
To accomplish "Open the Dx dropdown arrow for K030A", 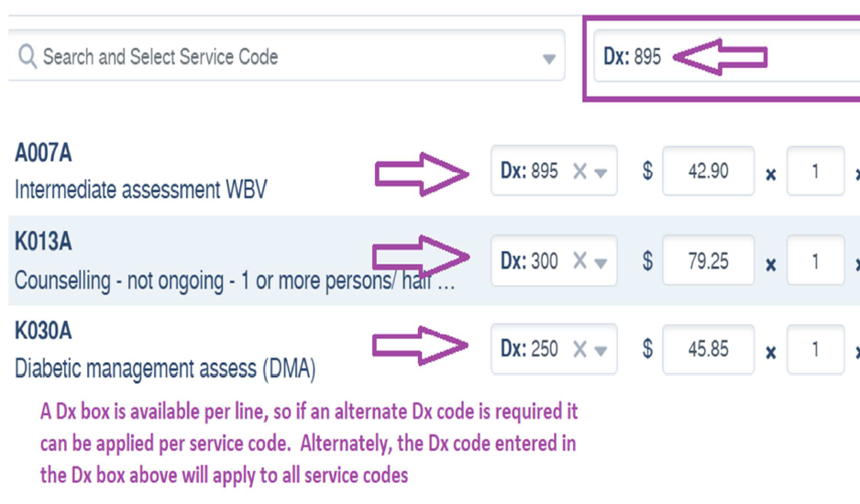I will pyautogui.click(x=601, y=351).
